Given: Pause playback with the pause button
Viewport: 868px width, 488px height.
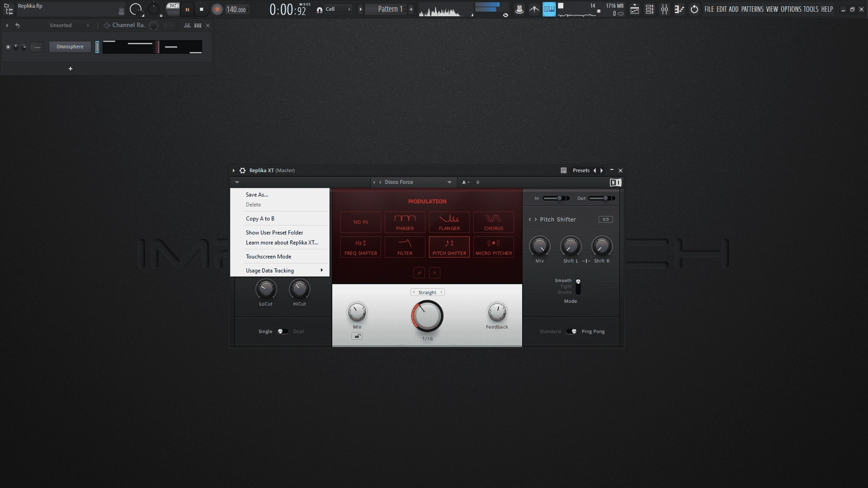Looking at the screenshot, I should (x=187, y=9).
